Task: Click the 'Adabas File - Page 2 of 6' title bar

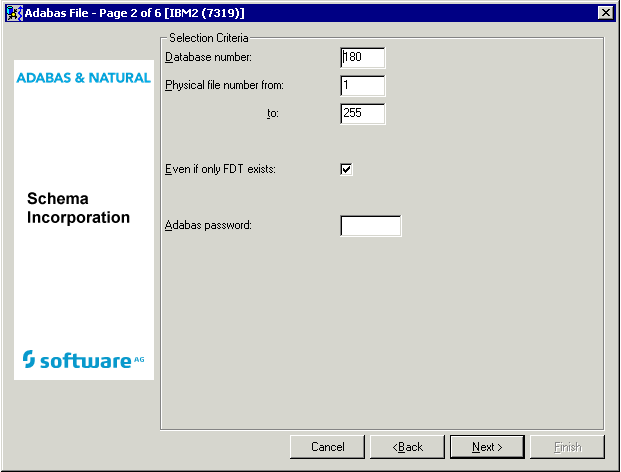Action: pos(300,12)
